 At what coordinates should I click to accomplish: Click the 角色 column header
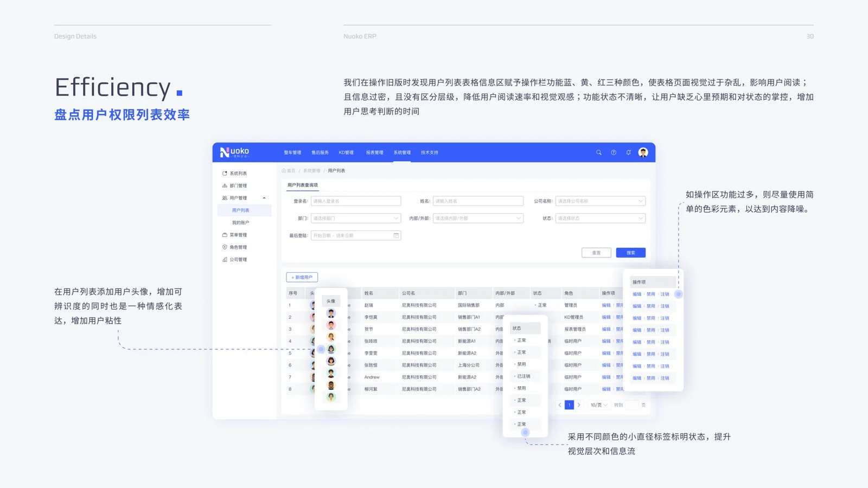coord(569,293)
